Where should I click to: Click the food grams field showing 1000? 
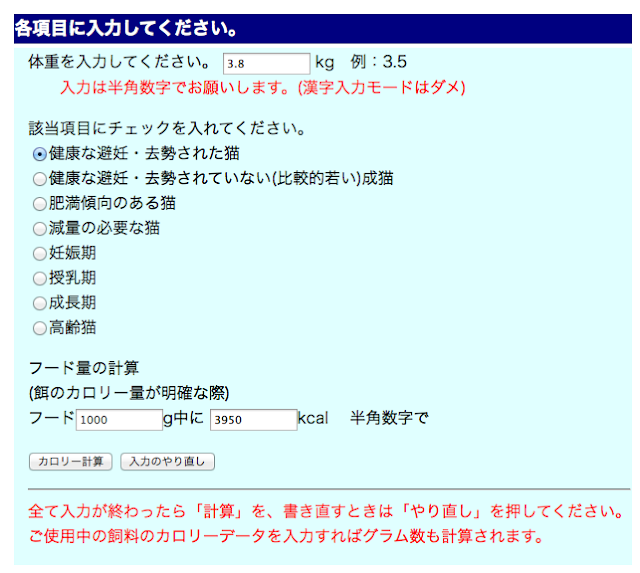pos(119,420)
